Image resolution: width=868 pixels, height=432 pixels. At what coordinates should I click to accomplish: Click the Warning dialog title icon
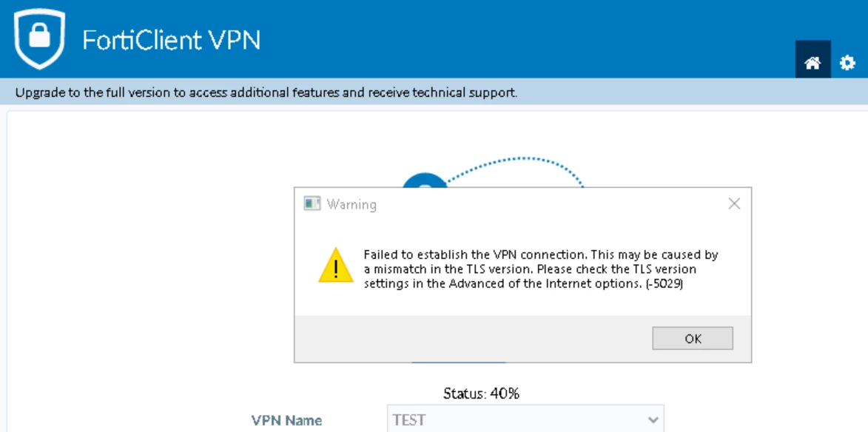click(x=313, y=204)
